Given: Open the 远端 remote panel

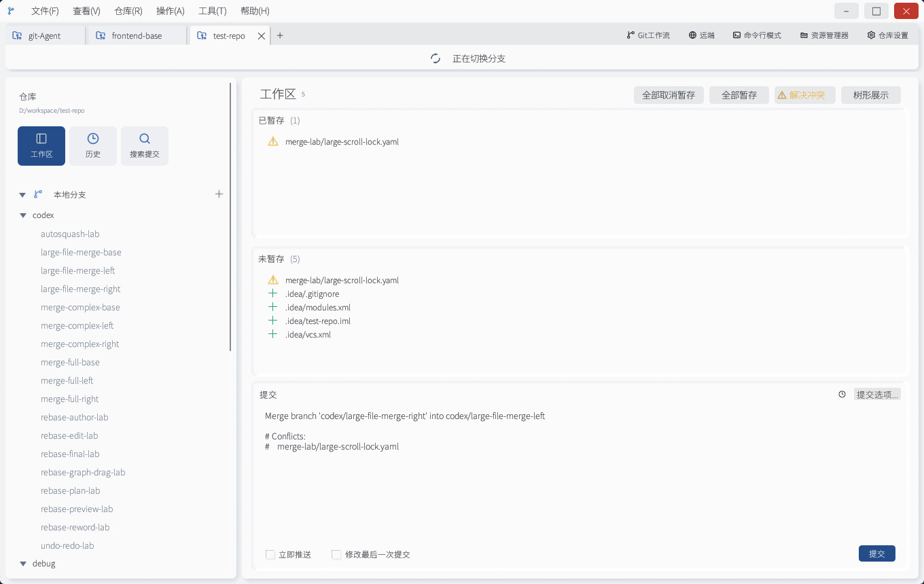Looking at the screenshot, I should 702,35.
